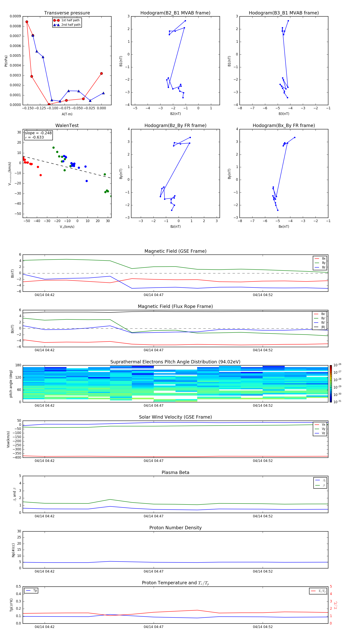This screenshot has height=644, width=351.
Task: Click the 'β' legend entry in Plasma Beta panel
Action: [320, 486]
